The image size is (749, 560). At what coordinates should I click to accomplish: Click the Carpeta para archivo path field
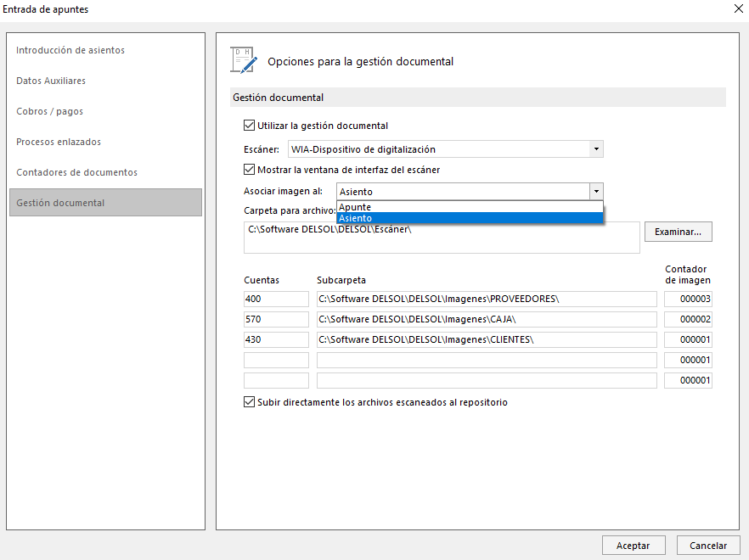point(442,238)
